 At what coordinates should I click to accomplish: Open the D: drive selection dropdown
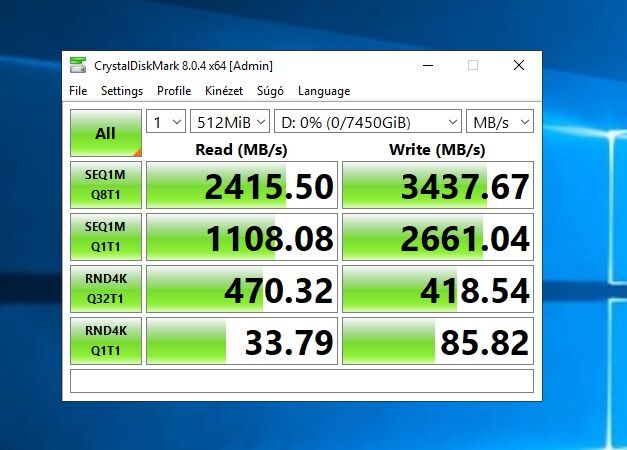tap(368, 121)
